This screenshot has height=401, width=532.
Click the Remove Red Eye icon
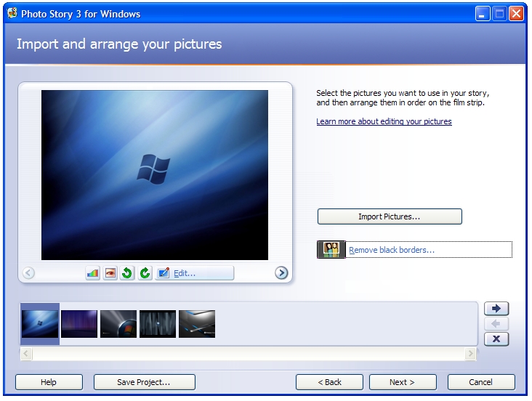pos(110,273)
